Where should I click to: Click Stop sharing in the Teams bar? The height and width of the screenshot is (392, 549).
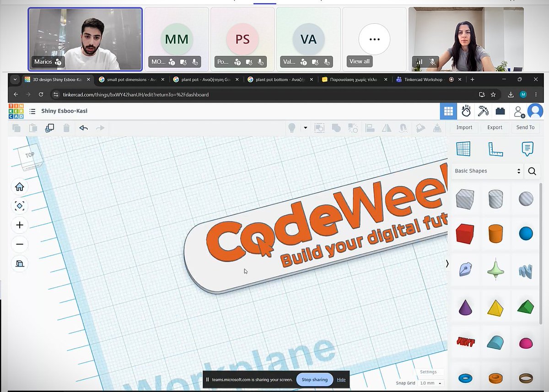click(x=314, y=380)
